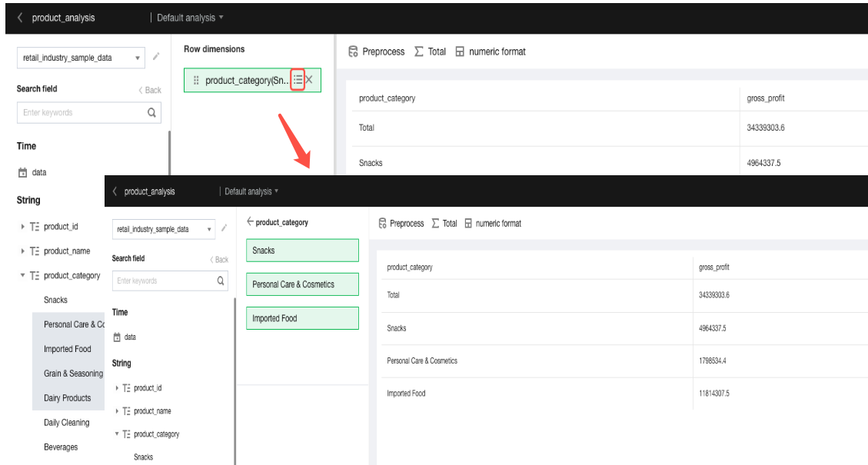Select the Beverages category value

pyautogui.click(x=61, y=447)
